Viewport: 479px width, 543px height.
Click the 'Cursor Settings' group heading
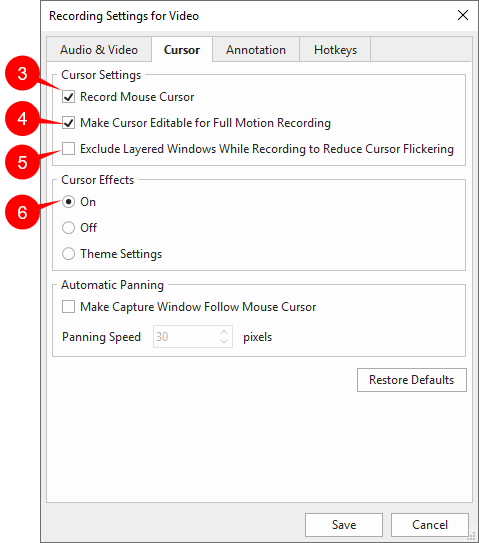tap(101, 75)
